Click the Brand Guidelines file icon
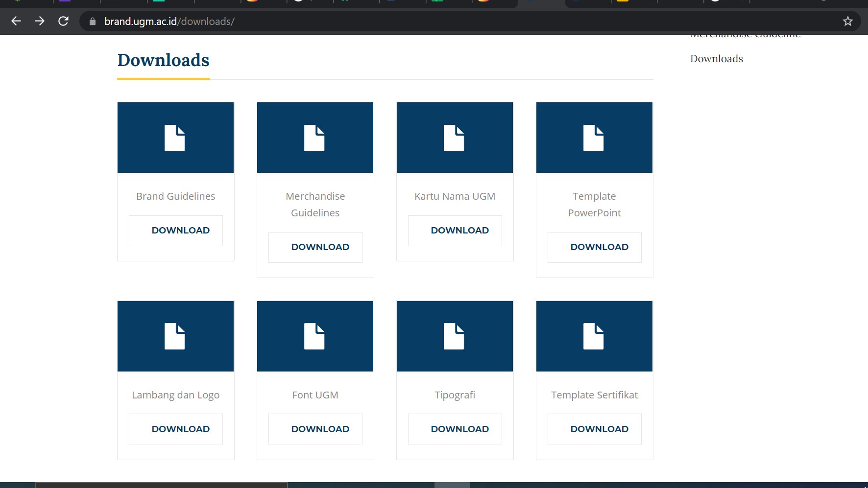Screen dimensions: 868x488 [175, 138]
